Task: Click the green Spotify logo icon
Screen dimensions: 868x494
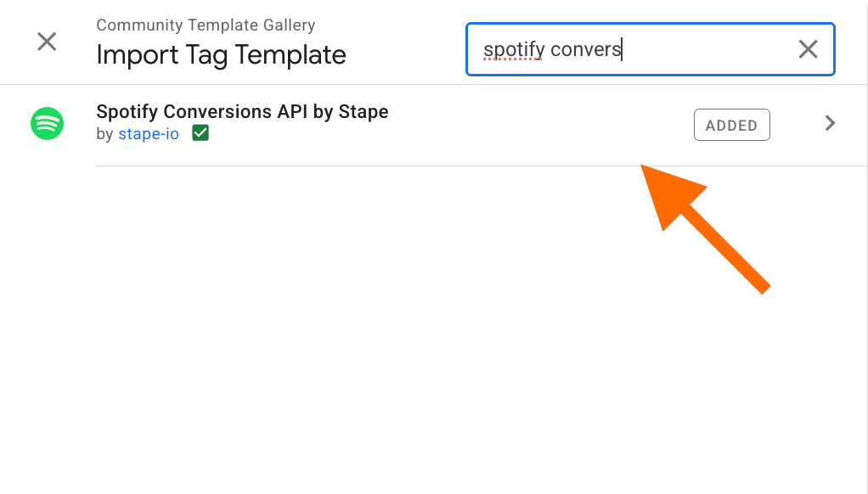Action: click(x=48, y=124)
